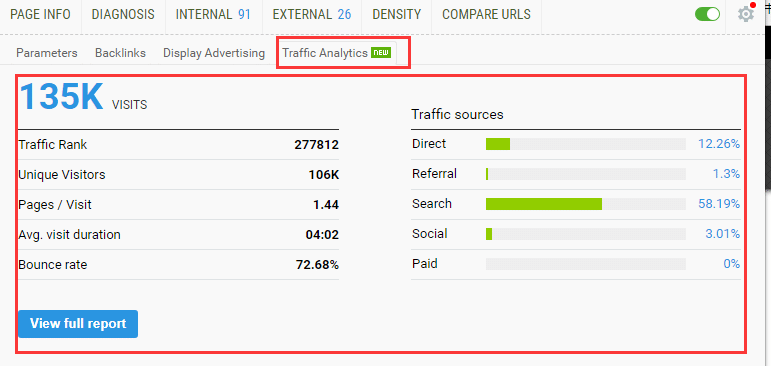Image resolution: width=771 pixels, height=366 pixels.
Task: Click the Search traffic progress bar
Action: tap(586, 204)
